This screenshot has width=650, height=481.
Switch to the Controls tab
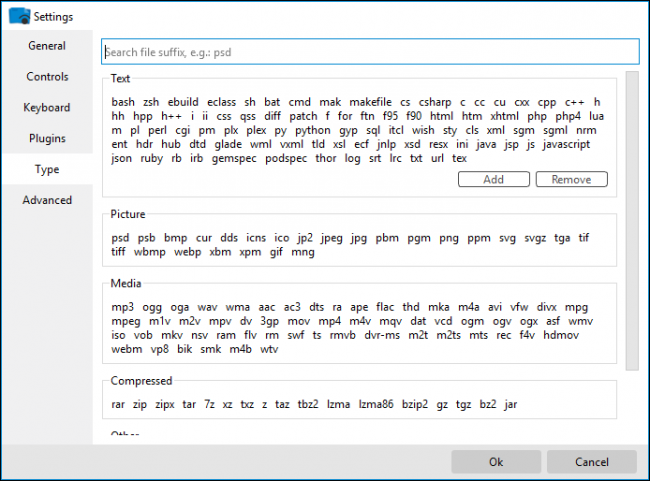(x=47, y=77)
